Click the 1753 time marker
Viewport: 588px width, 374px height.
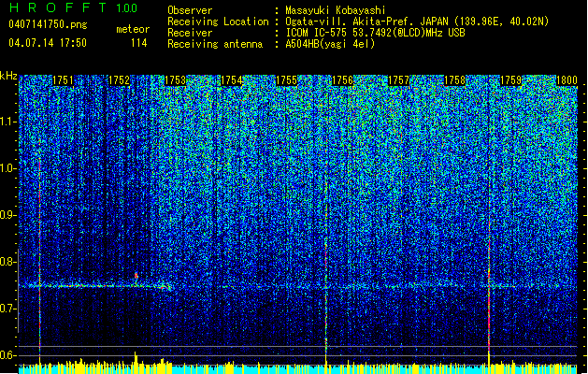click(x=175, y=80)
